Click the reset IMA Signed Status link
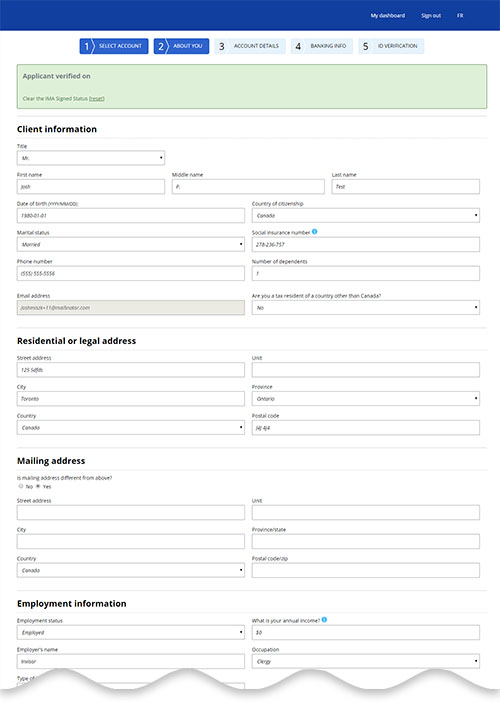500x702 pixels. click(97, 98)
